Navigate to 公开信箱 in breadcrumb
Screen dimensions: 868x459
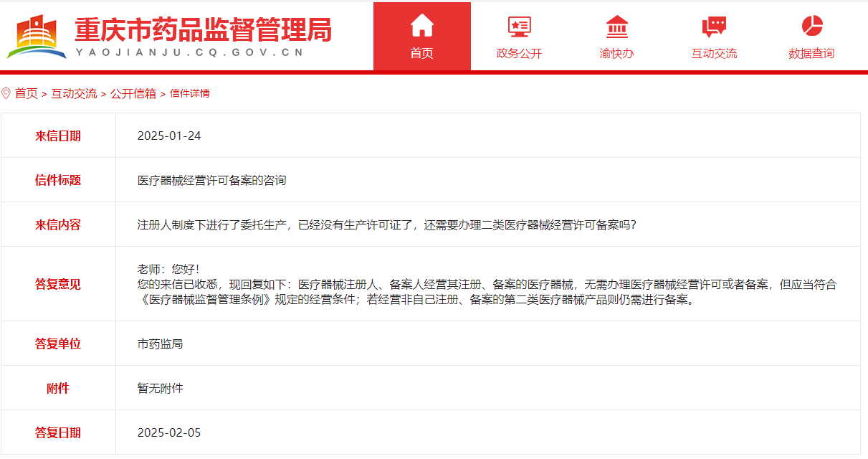(x=133, y=93)
